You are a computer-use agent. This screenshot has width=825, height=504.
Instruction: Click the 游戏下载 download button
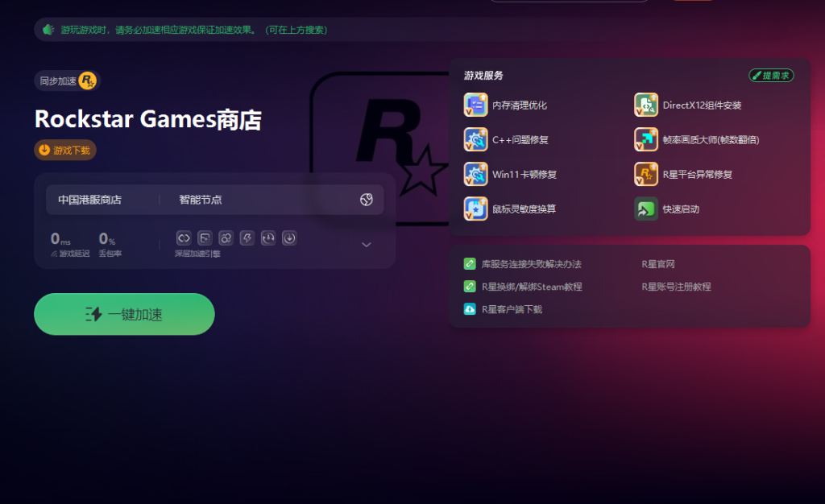click(65, 150)
